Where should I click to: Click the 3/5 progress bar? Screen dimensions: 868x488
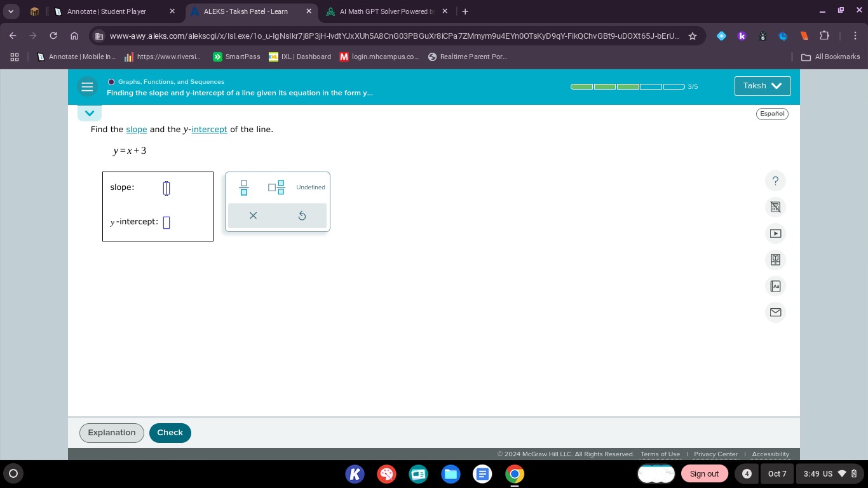click(x=628, y=86)
